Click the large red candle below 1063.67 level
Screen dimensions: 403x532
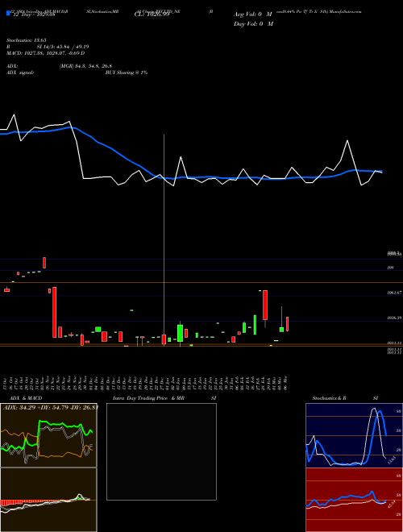coord(265,305)
